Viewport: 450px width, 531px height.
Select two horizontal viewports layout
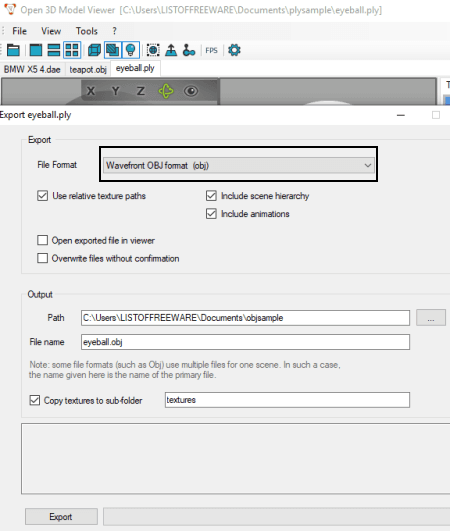pos(53,50)
